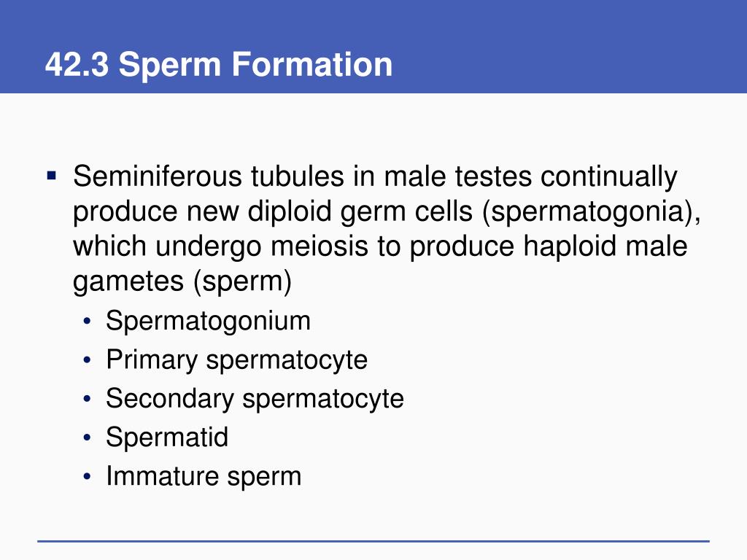Click the word "Seminiferous" in the paragraph
Image resolution: width=747 pixels, height=560 pixels.
point(158,176)
